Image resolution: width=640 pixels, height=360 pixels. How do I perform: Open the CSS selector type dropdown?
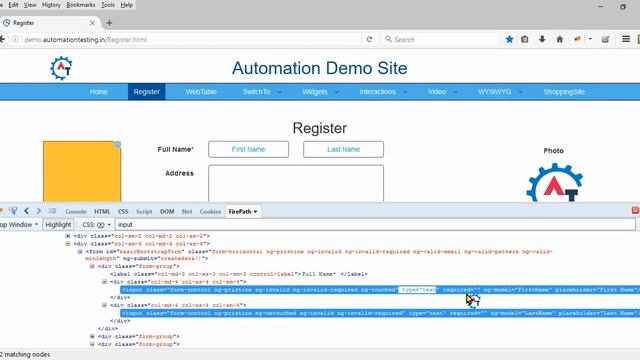tap(96, 224)
